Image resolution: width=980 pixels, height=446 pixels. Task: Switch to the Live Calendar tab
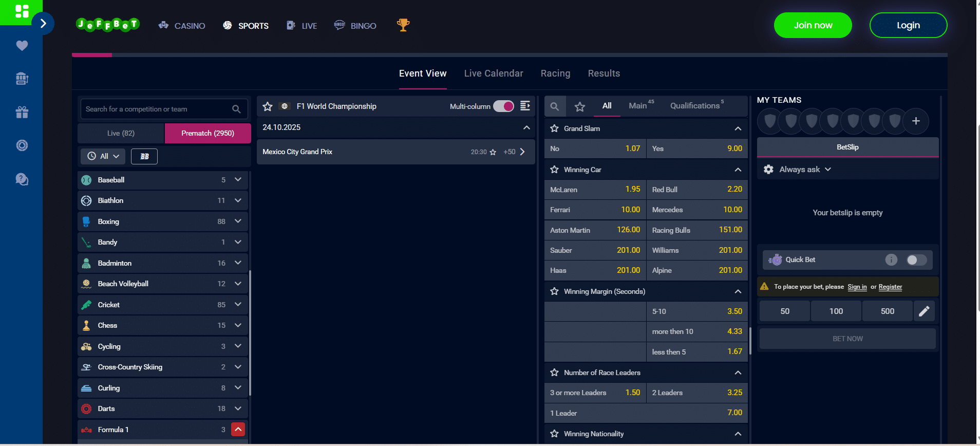493,73
